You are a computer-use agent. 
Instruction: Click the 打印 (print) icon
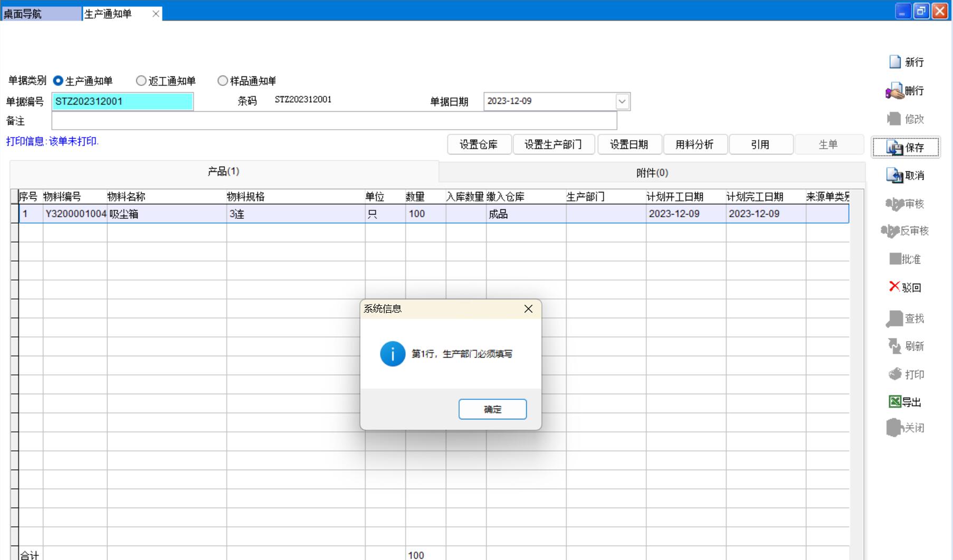click(895, 374)
